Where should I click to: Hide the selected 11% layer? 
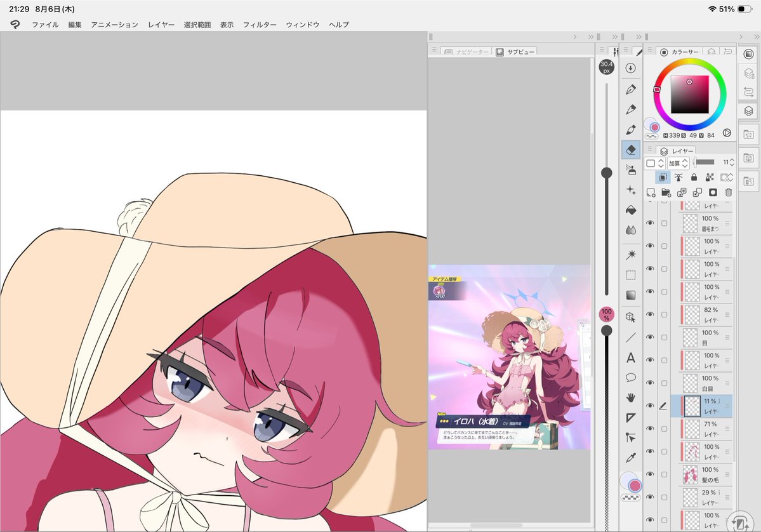pyautogui.click(x=650, y=406)
